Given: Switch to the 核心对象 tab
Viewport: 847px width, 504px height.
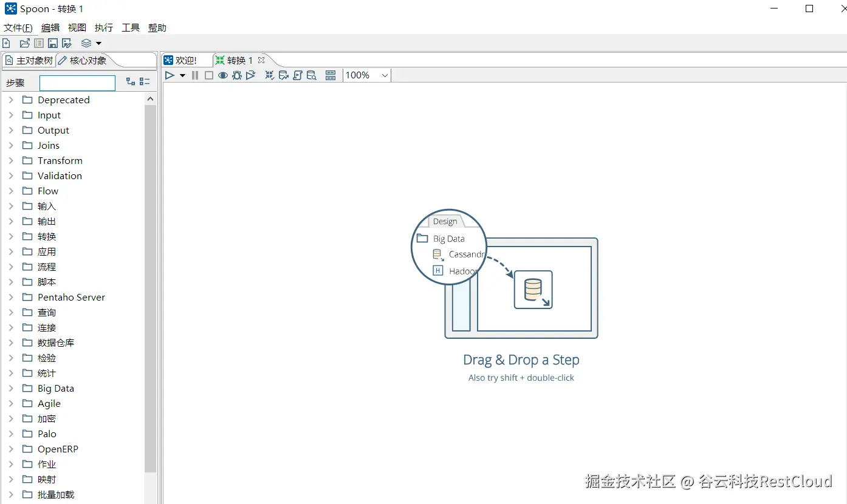Looking at the screenshot, I should 83,60.
